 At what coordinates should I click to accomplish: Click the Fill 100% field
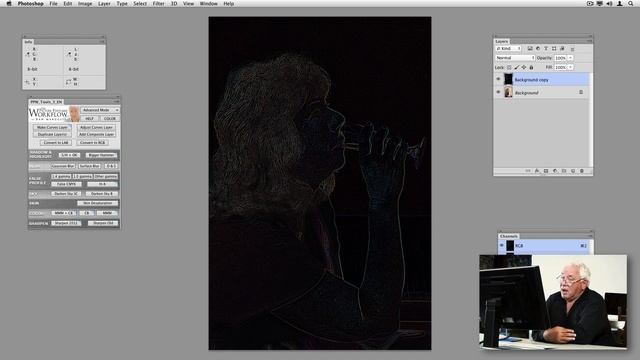pos(560,67)
